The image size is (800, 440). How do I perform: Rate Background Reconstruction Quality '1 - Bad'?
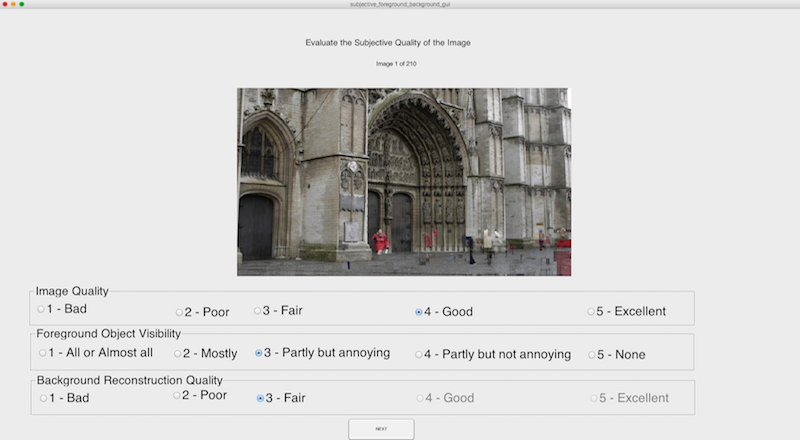(43, 398)
